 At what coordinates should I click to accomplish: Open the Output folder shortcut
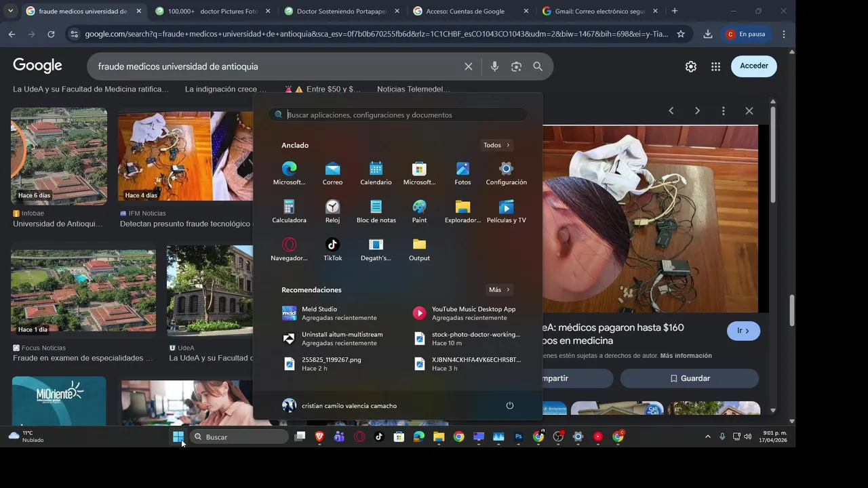(x=419, y=249)
